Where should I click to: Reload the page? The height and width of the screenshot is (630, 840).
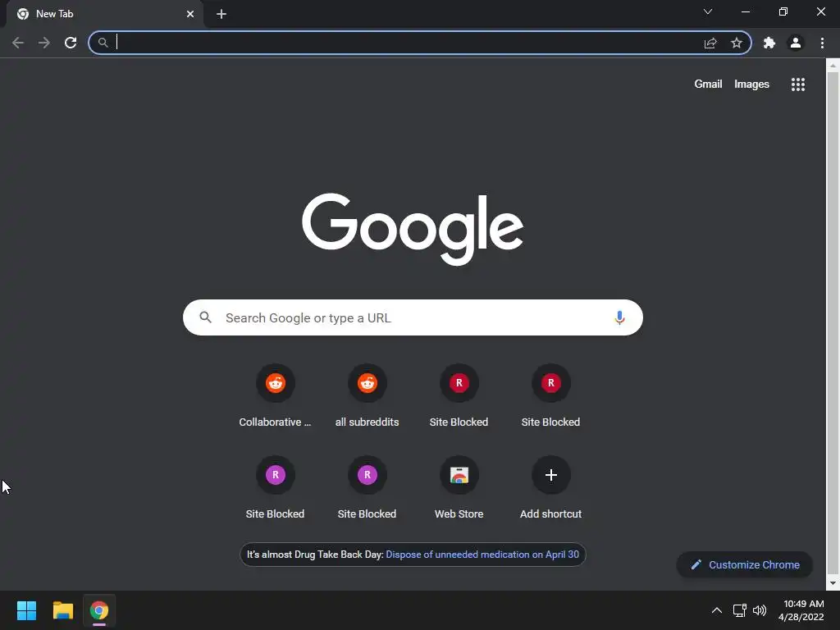[71, 43]
